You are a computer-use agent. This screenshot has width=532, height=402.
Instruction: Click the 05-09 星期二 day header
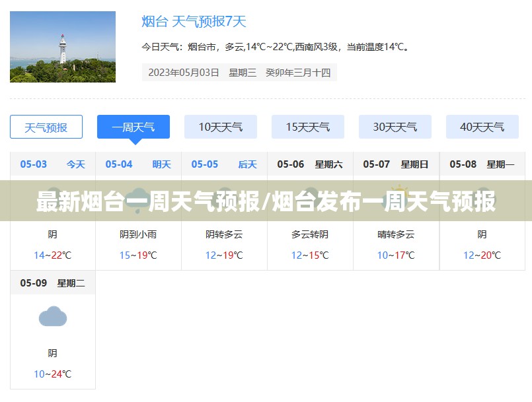(x=53, y=283)
